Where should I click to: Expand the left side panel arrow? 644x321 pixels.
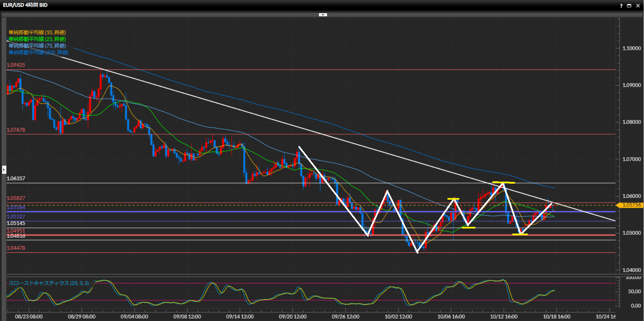pyautogui.click(x=4, y=170)
